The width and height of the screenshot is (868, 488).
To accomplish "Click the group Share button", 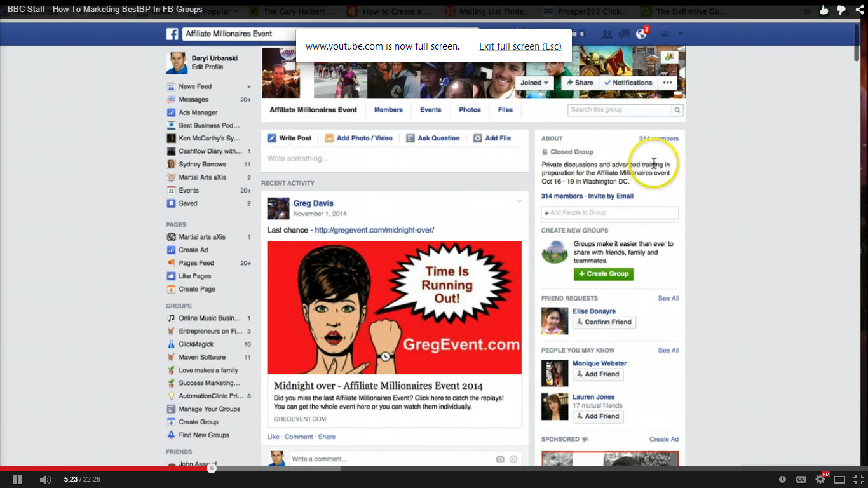I will tap(580, 83).
